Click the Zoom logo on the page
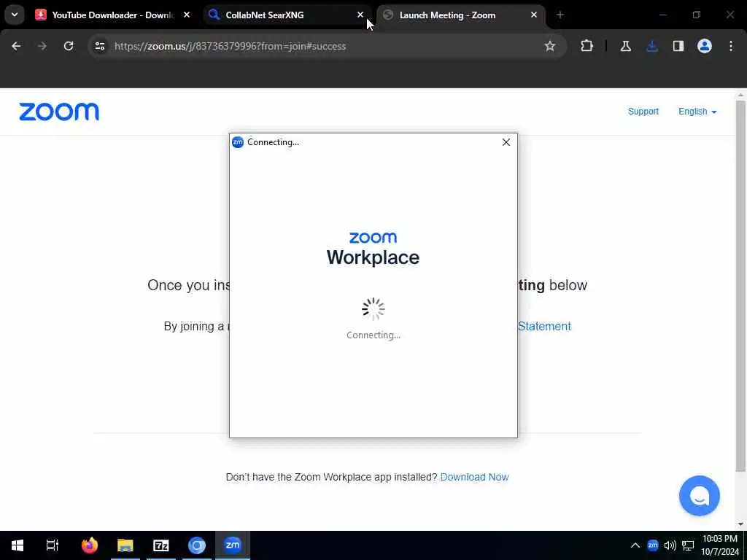Viewport: 747px width, 560px height. 59,112
